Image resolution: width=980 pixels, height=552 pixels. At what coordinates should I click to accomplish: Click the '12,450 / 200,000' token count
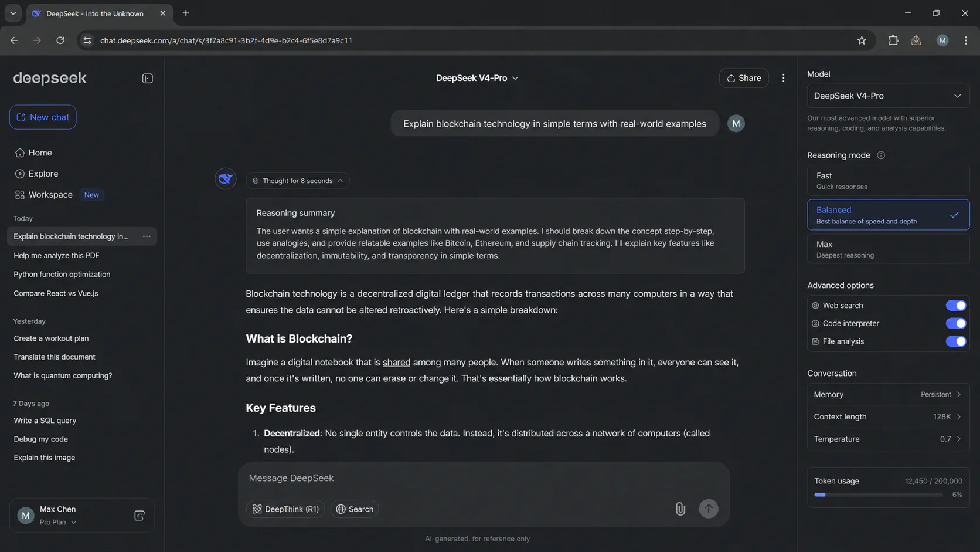click(x=933, y=481)
